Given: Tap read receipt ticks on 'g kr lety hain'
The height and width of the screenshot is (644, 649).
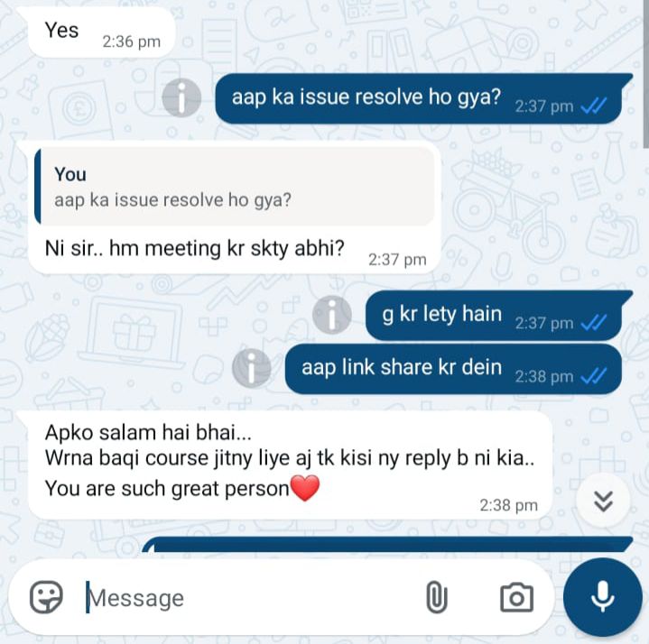Looking at the screenshot, I should pyautogui.click(x=594, y=323).
